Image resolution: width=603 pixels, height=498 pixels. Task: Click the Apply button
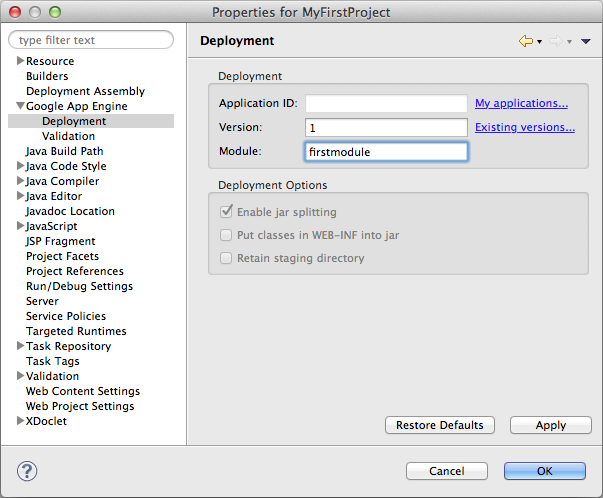pos(550,425)
